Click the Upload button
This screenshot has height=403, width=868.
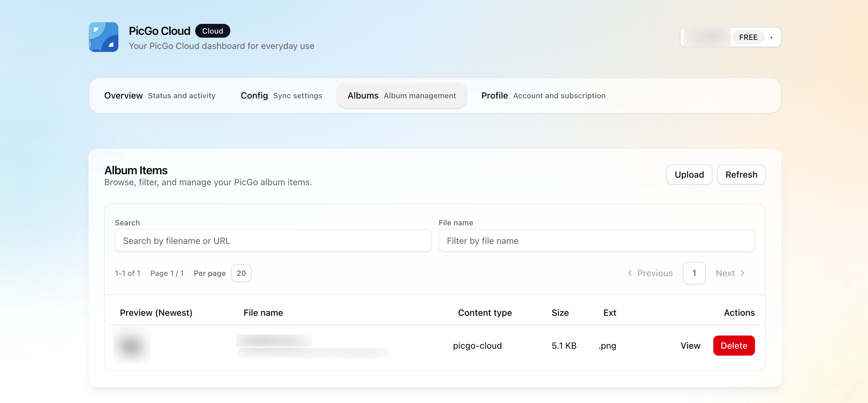point(689,175)
